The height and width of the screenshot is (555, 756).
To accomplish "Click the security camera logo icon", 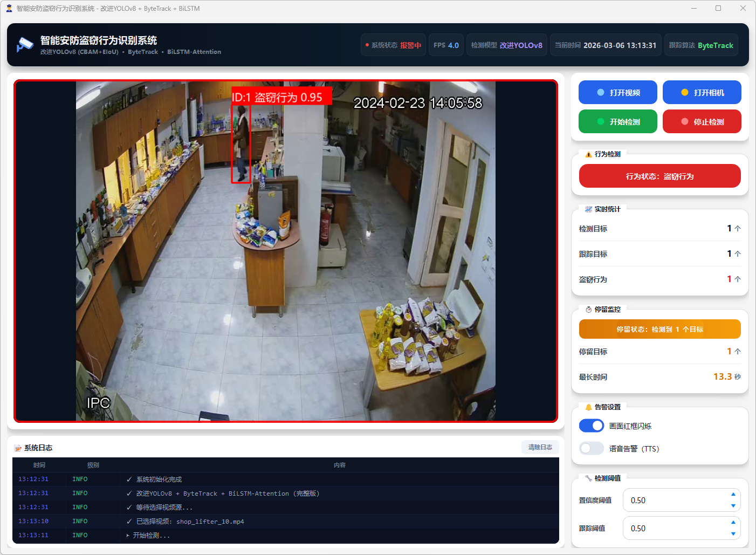I will (x=24, y=45).
